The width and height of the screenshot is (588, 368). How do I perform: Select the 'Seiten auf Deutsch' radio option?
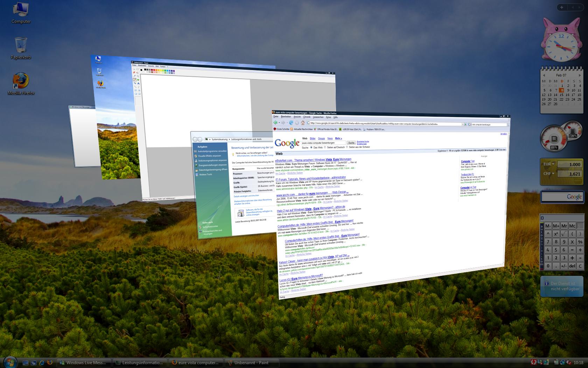[x=325, y=147]
